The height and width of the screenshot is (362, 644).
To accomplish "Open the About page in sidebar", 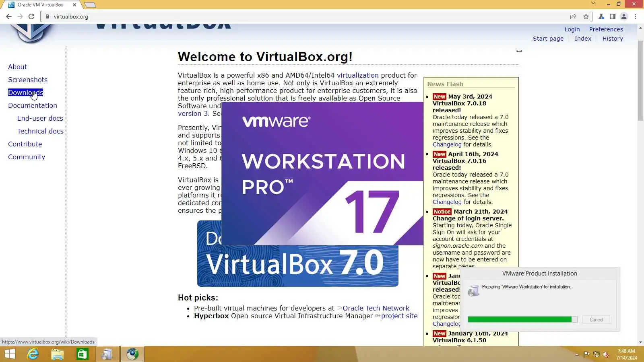I will [x=18, y=67].
